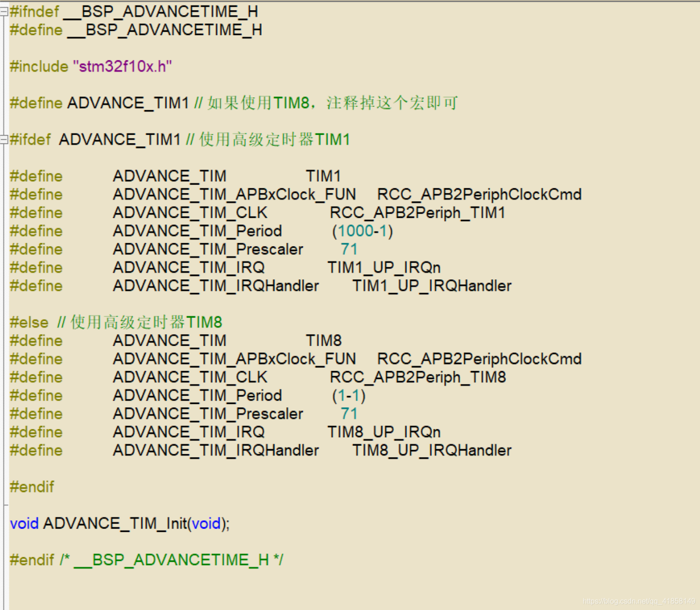Click ADVANCE_TIM1 in the #define comment line
Viewport: 700px width, 610px height.
tap(128, 103)
